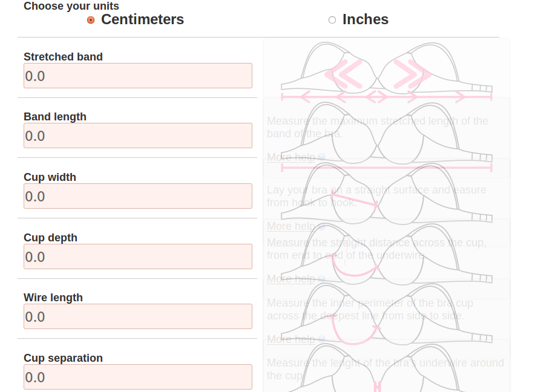Open More help for band length
Image resolution: width=555 pixels, height=392 pixels.
tap(291, 226)
